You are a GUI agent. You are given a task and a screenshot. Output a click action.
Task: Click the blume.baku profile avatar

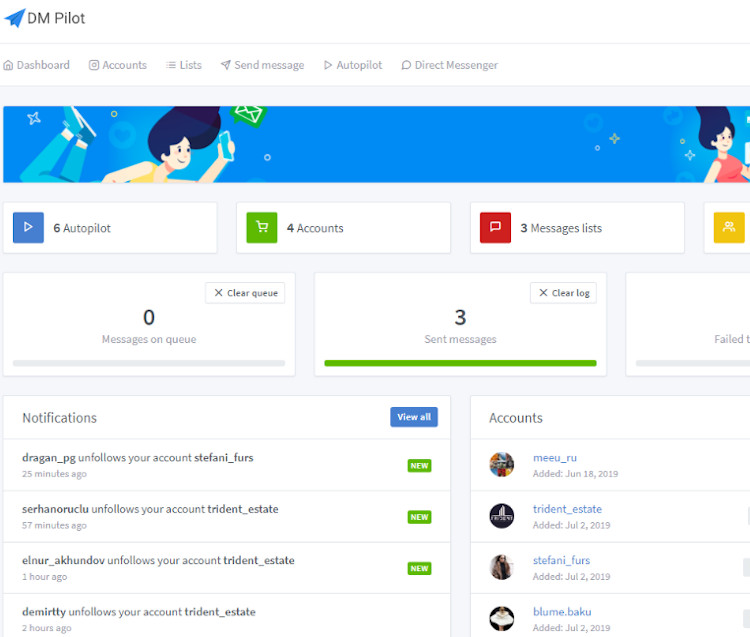pos(502,618)
